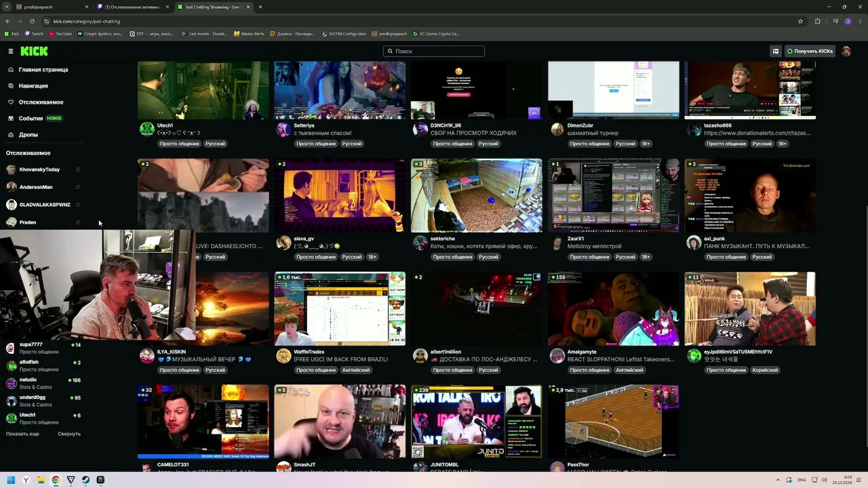Show hidden system tray icons chevron
This screenshot has width=868, height=488.
[778, 480]
